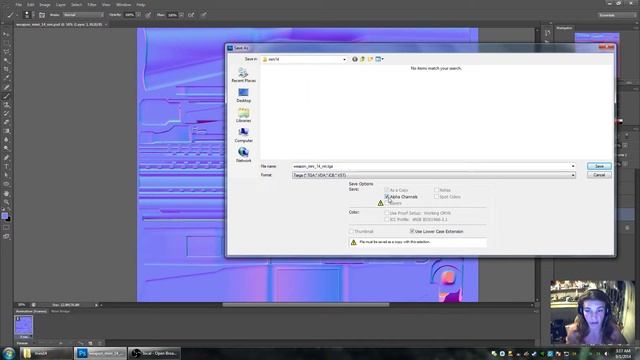Open Recent Places in Save As dialog

(243, 75)
